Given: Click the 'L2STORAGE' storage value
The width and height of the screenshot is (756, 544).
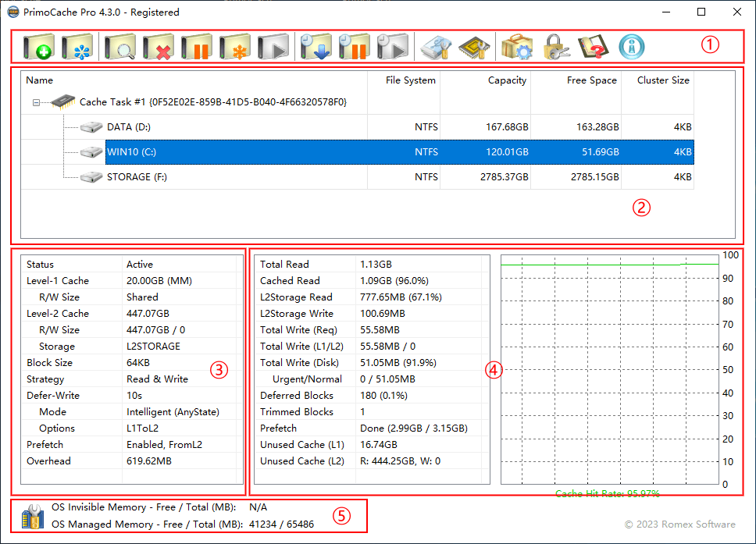Looking at the screenshot, I should pyautogui.click(x=153, y=346).
